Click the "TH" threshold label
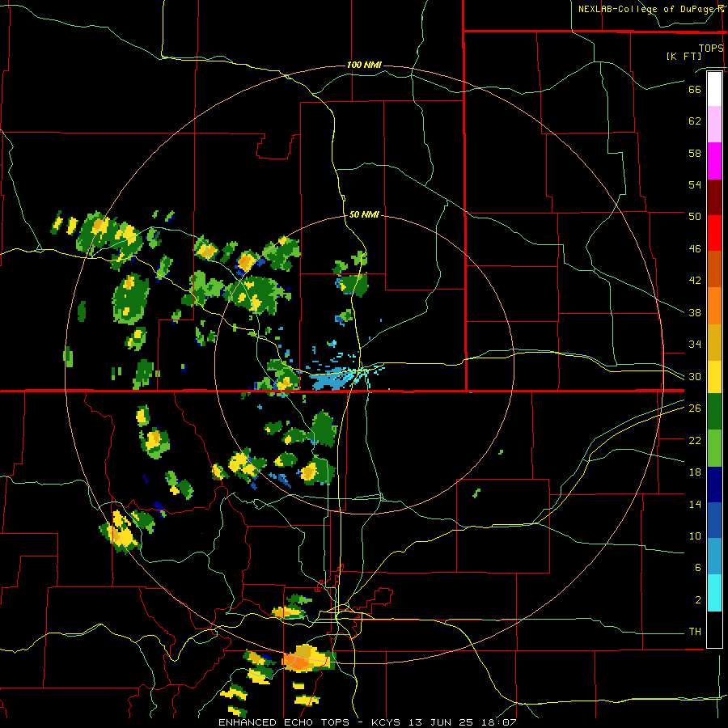The image size is (728, 728). pyautogui.click(x=695, y=632)
